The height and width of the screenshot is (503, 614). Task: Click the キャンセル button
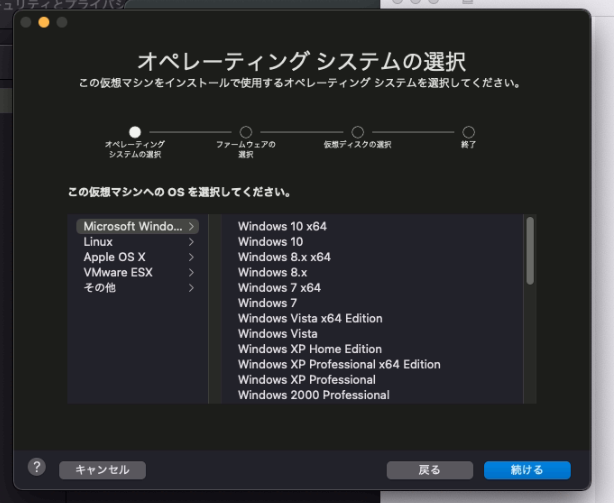click(x=103, y=470)
